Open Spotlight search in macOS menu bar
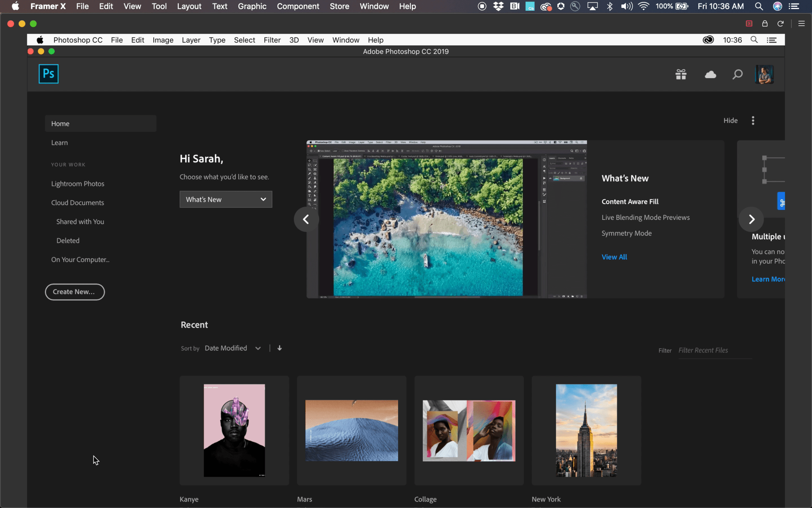 [759, 6]
